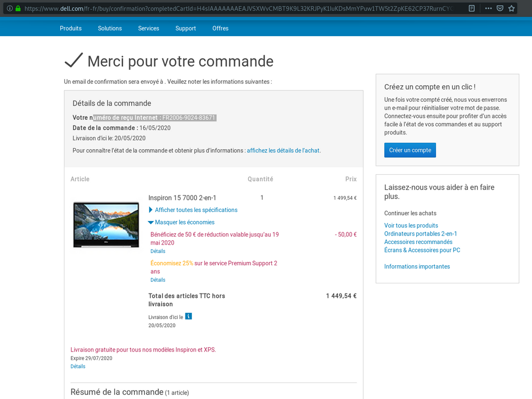Click the Quantité column header
This screenshot has height=399, width=532.
(x=260, y=179)
